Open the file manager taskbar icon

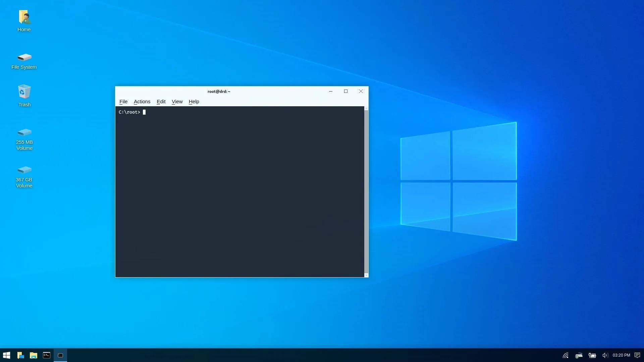click(x=34, y=355)
